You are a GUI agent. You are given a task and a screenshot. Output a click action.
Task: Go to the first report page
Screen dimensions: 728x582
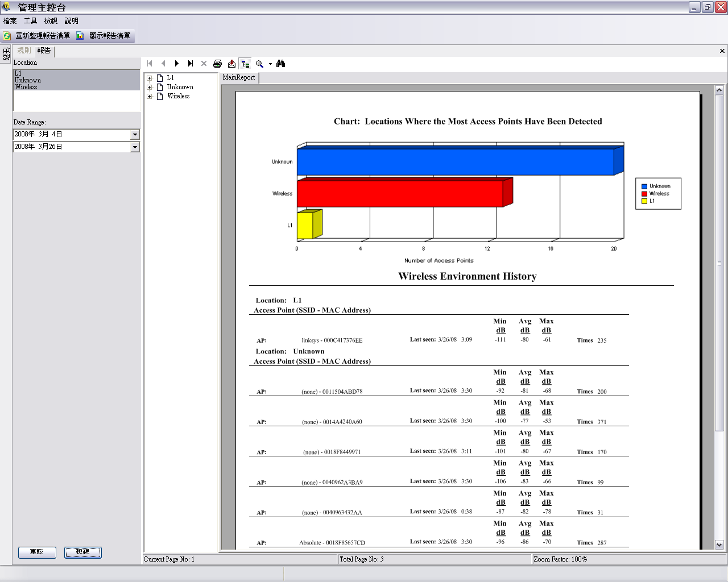[x=150, y=64]
